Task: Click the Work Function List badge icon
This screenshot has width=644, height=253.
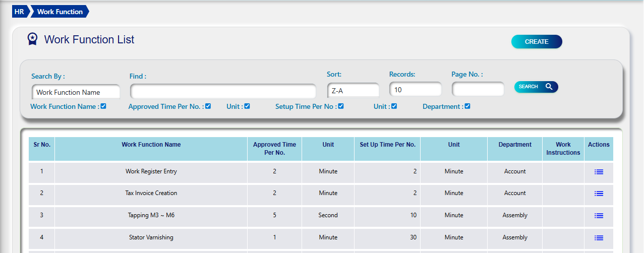Action: click(x=32, y=39)
